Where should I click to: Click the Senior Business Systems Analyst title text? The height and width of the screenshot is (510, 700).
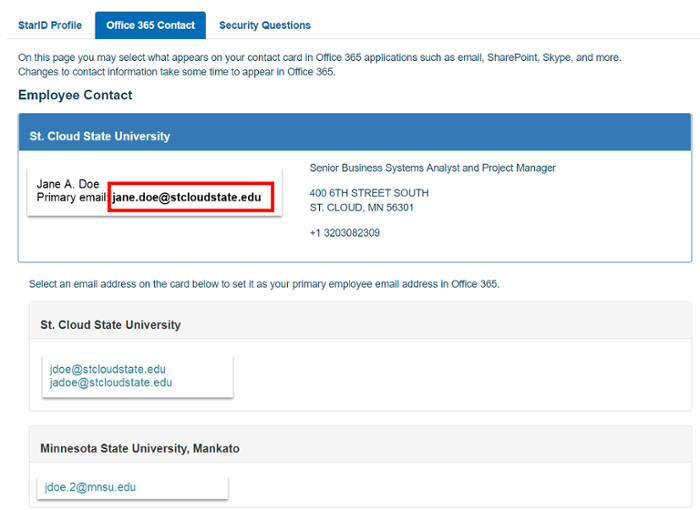click(x=433, y=168)
